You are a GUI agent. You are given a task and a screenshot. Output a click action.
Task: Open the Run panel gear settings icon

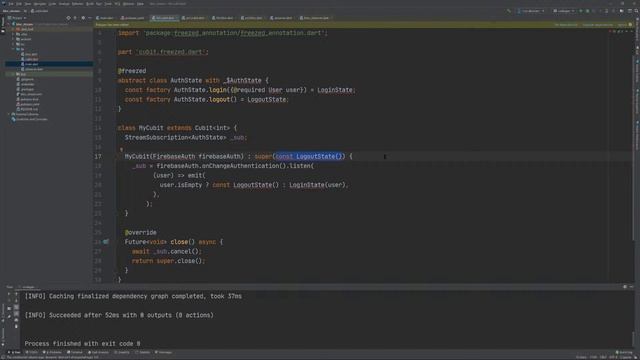point(625,287)
